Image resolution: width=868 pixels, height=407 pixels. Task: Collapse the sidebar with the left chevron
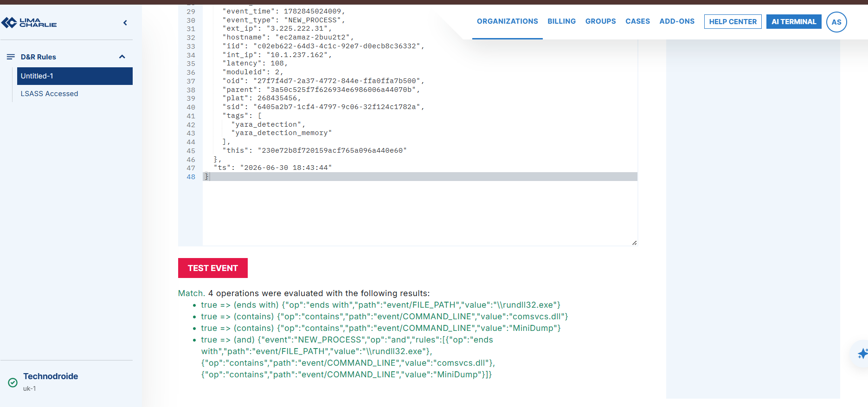click(x=125, y=23)
